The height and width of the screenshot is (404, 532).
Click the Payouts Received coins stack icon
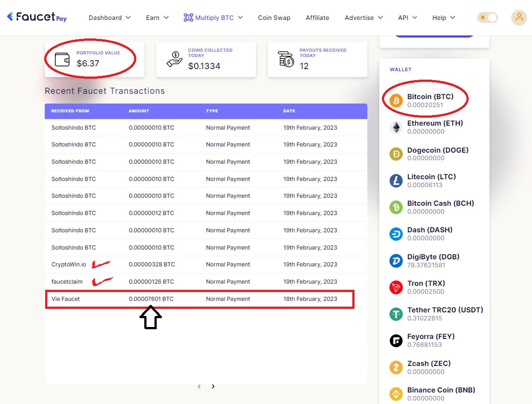point(286,59)
